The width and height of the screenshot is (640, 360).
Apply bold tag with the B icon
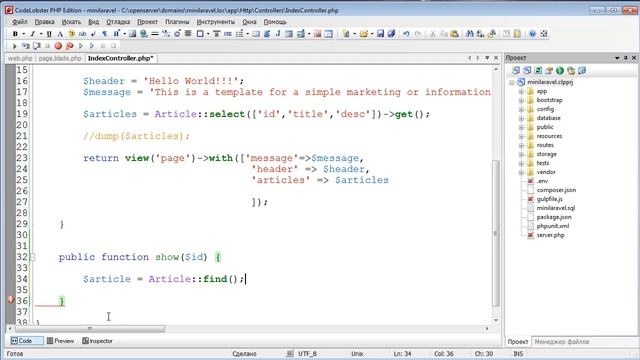click(15, 34)
